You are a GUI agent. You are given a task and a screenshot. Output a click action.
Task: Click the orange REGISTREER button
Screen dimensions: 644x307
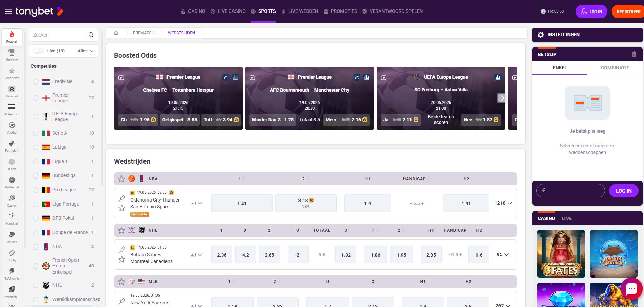628,11
